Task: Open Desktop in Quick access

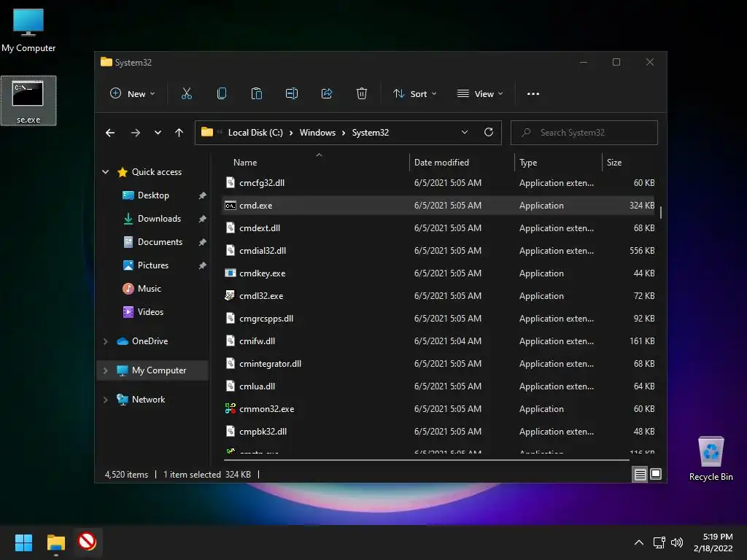Action: point(153,195)
